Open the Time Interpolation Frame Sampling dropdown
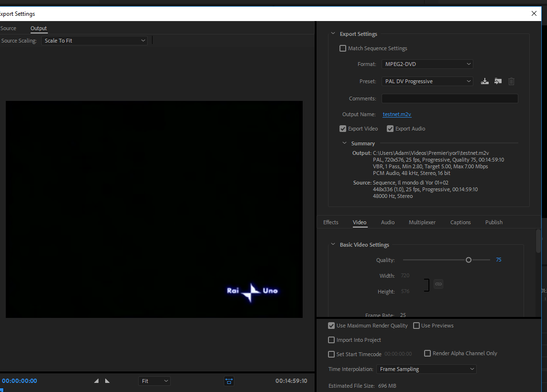547x392 pixels. pyautogui.click(x=427, y=369)
